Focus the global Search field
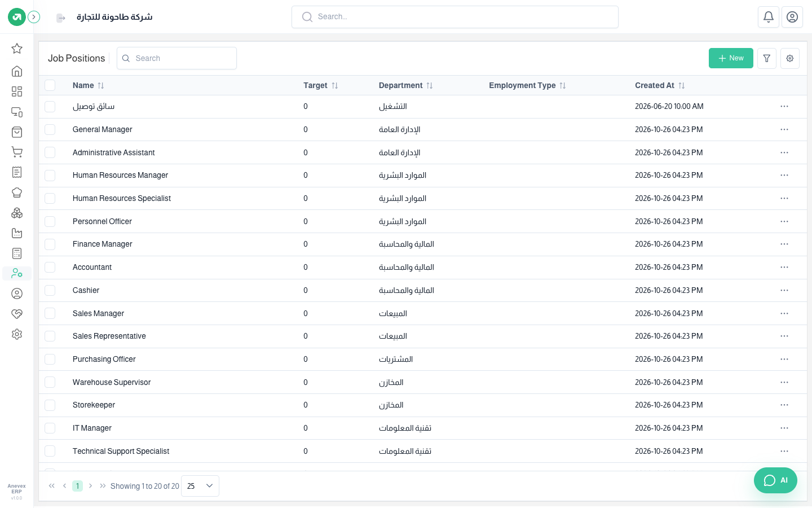 pyautogui.click(x=455, y=17)
